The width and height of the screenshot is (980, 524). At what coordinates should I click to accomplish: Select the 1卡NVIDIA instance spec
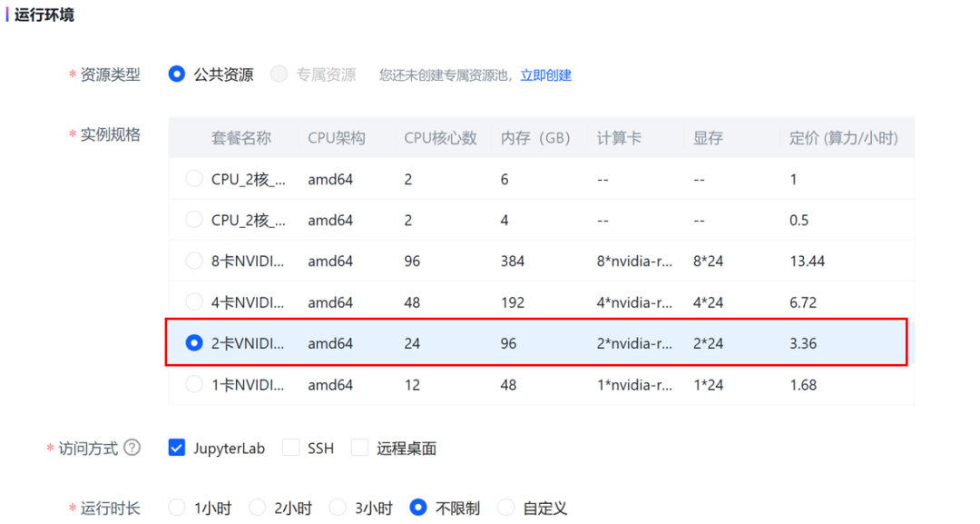click(193, 384)
